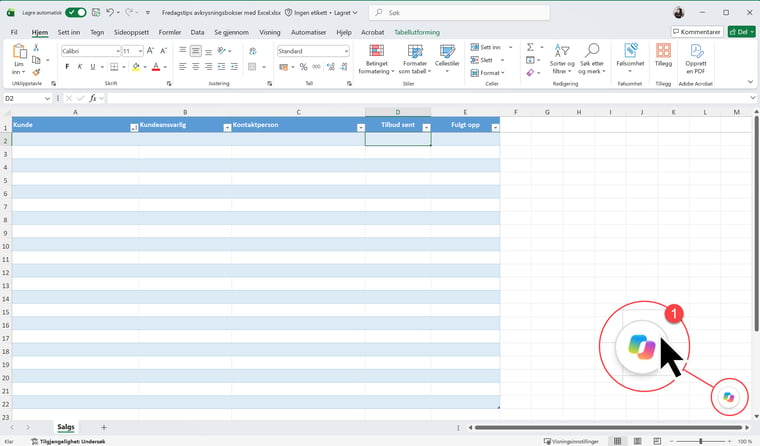The width and height of the screenshot is (760, 446).
Task: Open the font size dropdown
Action: [140, 51]
